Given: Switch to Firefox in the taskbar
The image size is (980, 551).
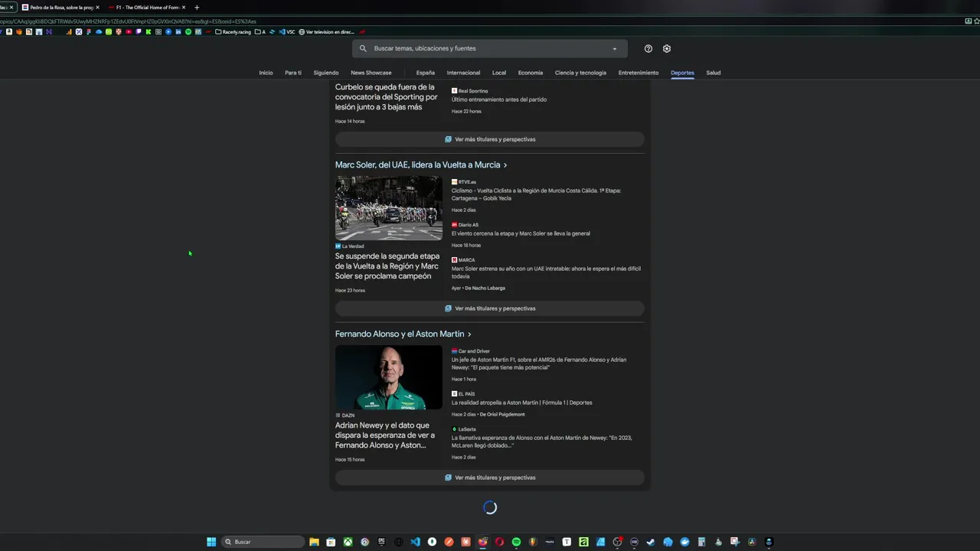Looking at the screenshot, I should click(483, 542).
